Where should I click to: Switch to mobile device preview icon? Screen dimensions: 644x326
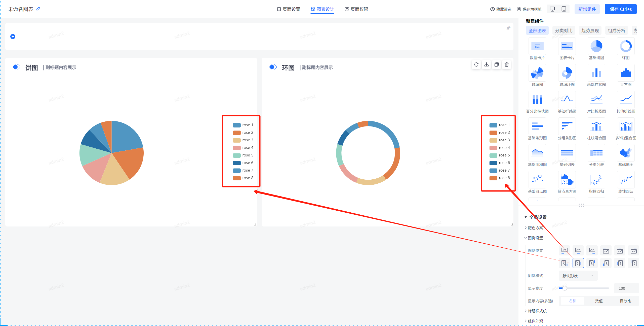click(564, 9)
